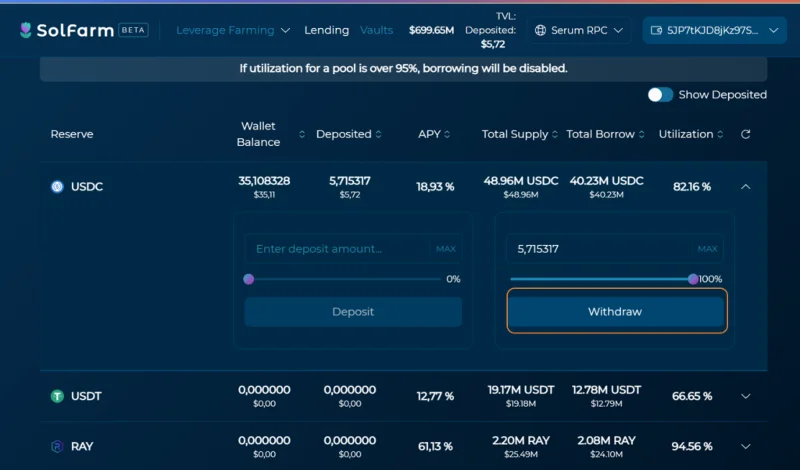Open the wallet address dropdown
The image size is (800, 470).
[x=714, y=30]
